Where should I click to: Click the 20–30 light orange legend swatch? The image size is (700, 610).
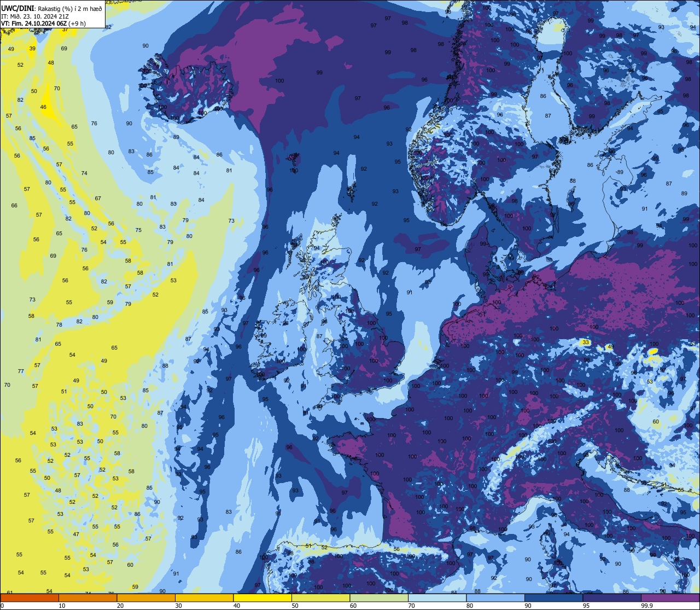click(x=146, y=597)
